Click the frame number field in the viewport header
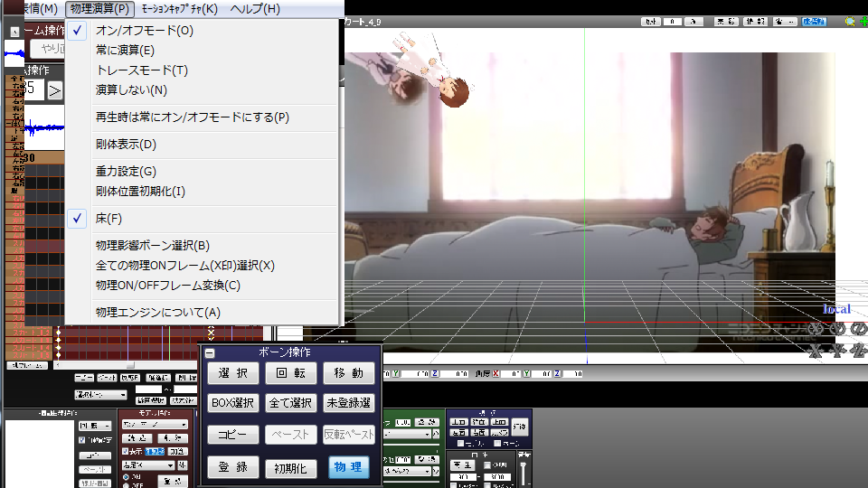 [672, 22]
